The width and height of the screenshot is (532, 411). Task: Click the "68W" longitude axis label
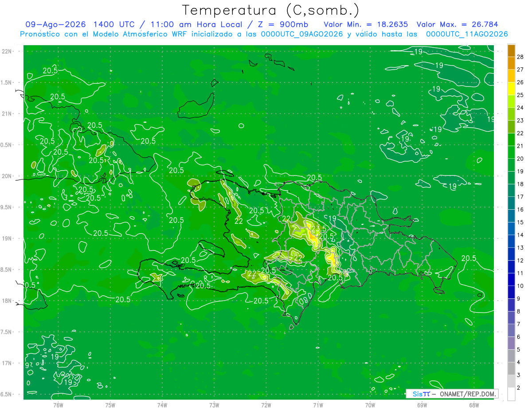coord(473,405)
